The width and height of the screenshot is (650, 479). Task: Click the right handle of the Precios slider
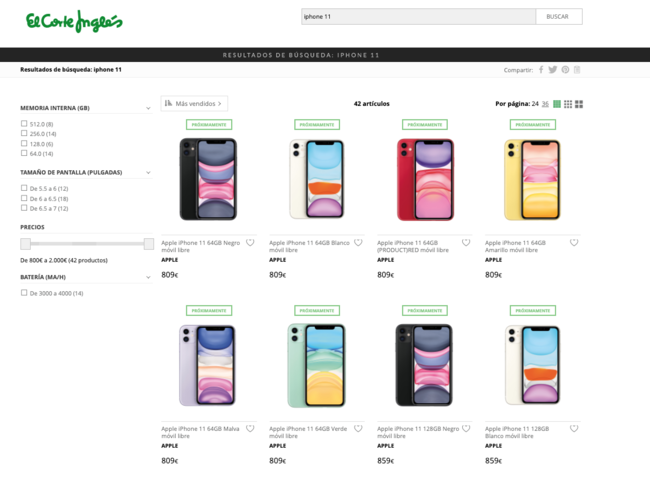click(149, 244)
